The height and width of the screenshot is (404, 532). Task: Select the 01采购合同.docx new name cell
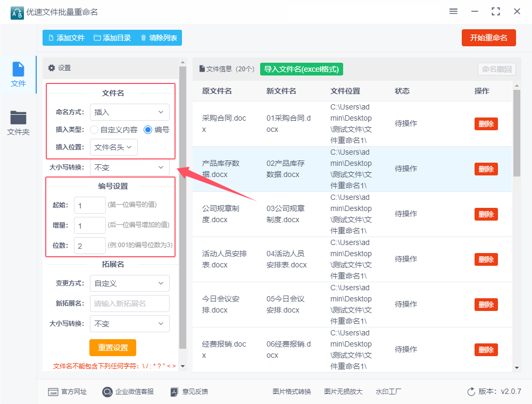288,124
